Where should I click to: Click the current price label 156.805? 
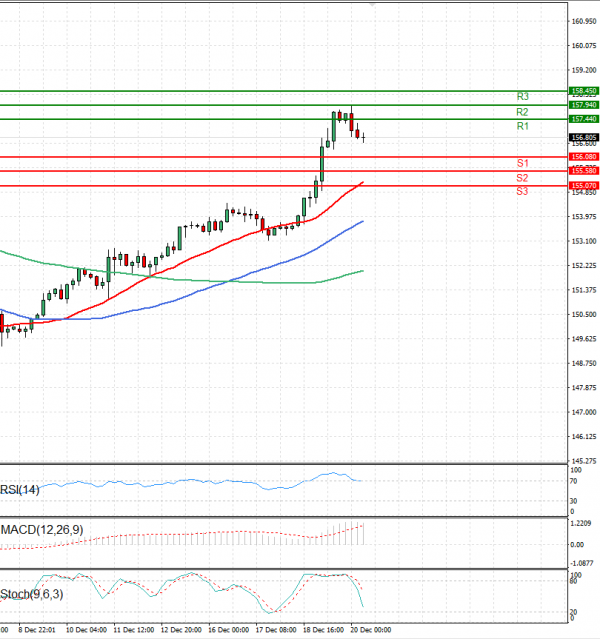pos(584,137)
